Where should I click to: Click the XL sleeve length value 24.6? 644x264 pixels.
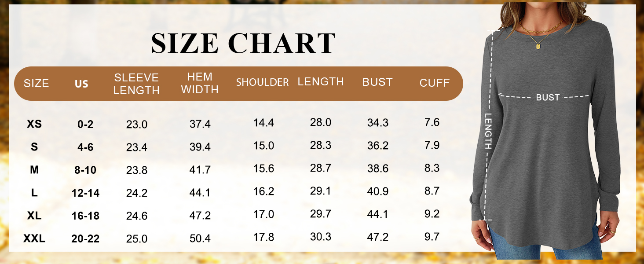136,216
